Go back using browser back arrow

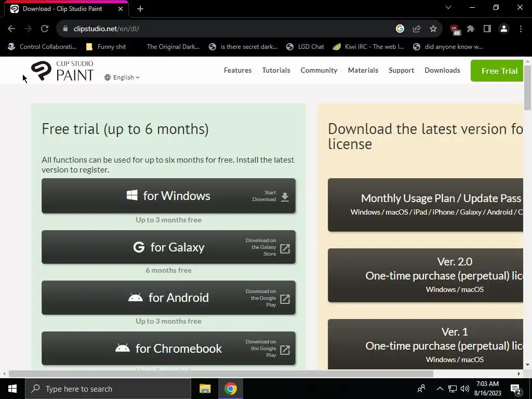point(11,29)
